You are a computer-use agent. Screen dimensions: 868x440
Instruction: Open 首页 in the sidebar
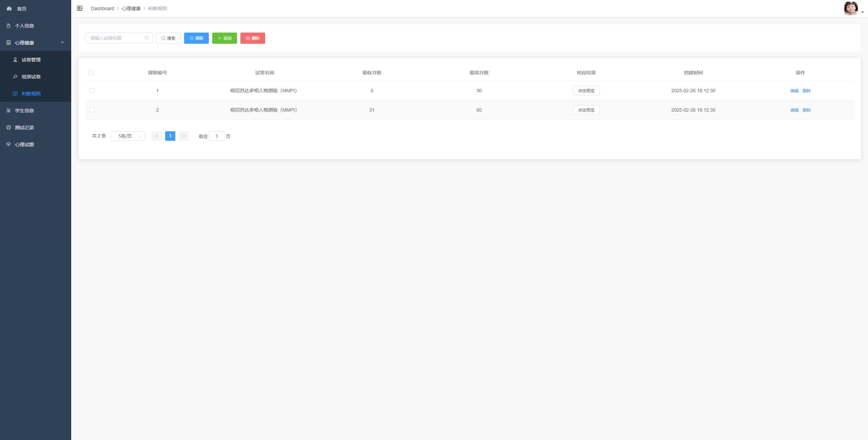pos(36,8)
